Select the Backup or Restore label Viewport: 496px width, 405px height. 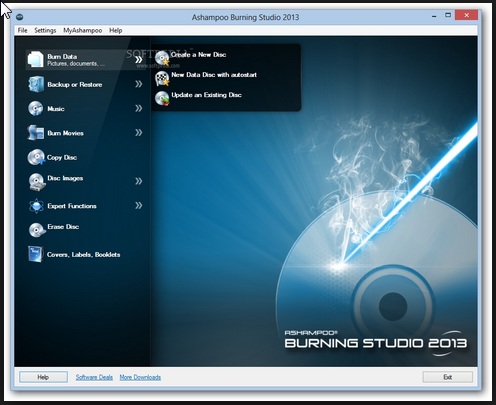[75, 85]
